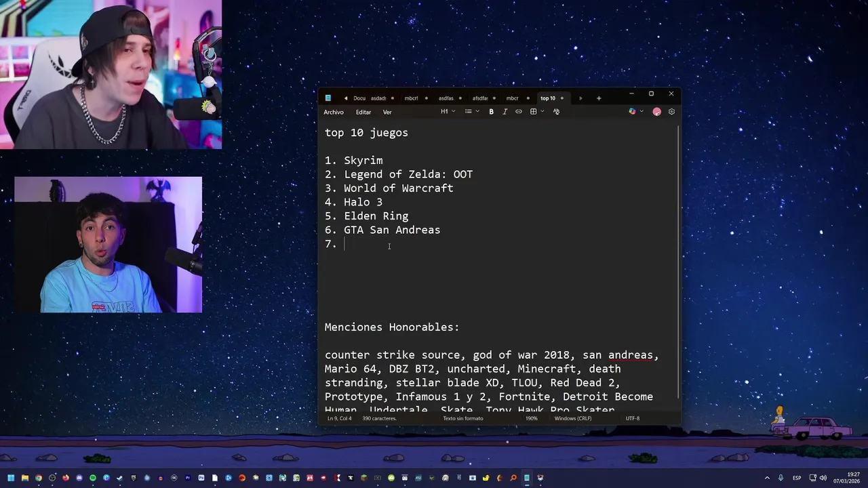Image resolution: width=868 pixels, height=488 pixels.
Task: Click the Notepad app icon in title bar
Action: 328,98
